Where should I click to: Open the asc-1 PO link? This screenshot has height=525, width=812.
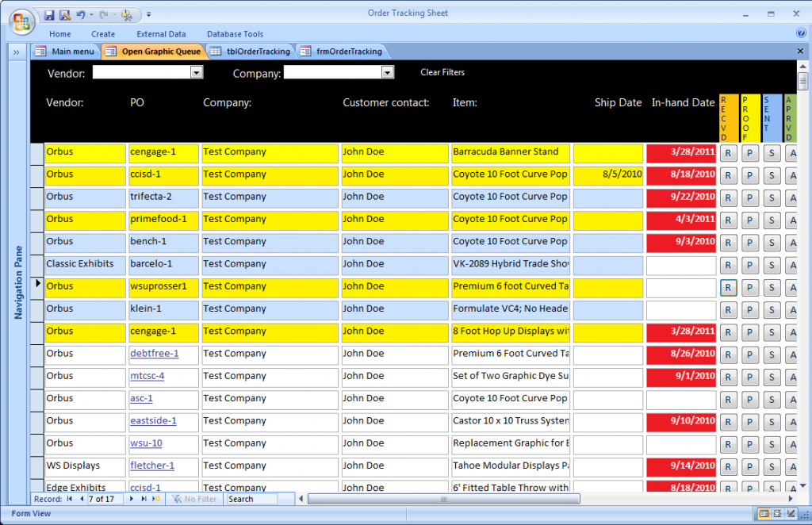click(x=141, y=398)
